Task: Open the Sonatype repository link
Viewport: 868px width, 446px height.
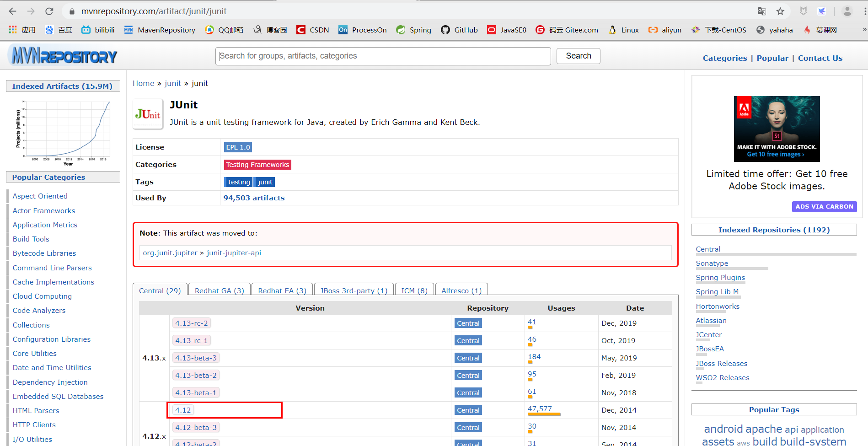Action: pyautogui.click(x=712, y=263)
